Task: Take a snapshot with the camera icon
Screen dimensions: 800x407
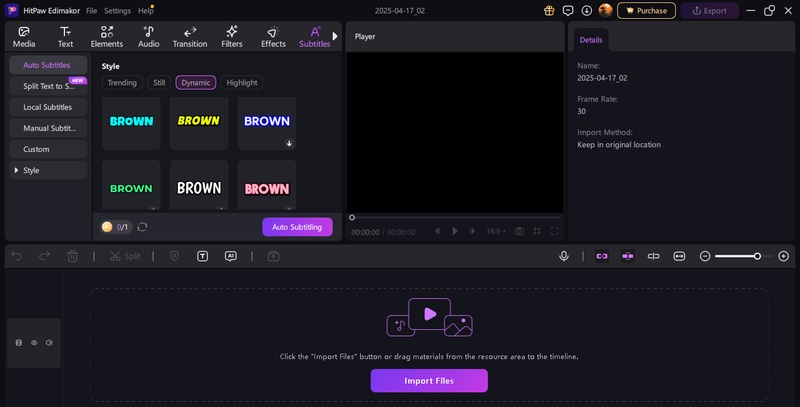Action: 519,231
